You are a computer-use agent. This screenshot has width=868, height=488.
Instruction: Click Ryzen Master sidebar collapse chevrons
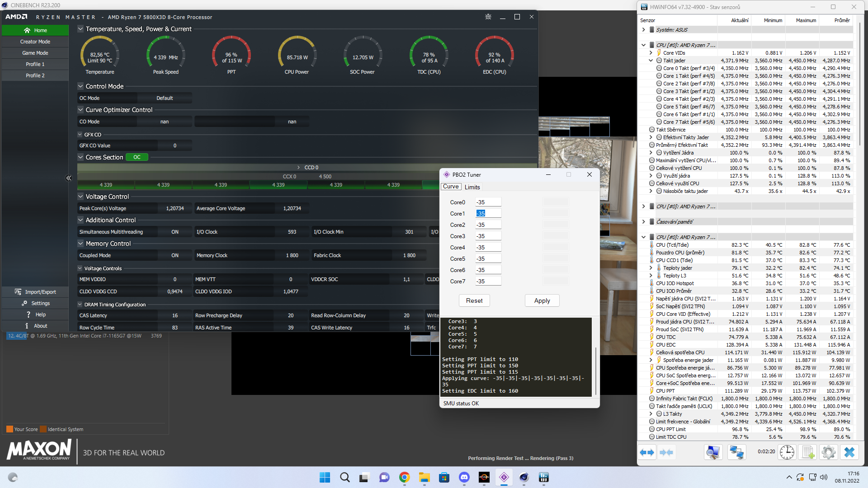pyautogui.click(x=69, y=178)
